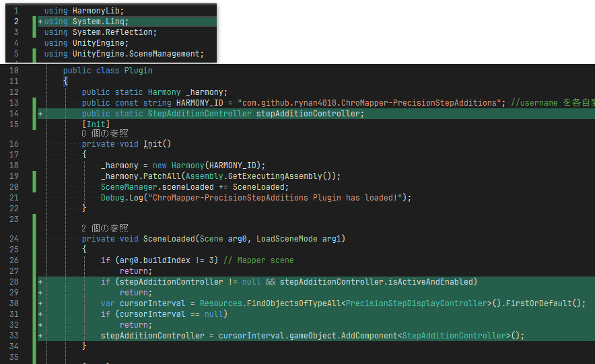Click line number 35 in the gutter
This screenshot has width=595, height=364.
pyautogui.click(x=14, y=357)
